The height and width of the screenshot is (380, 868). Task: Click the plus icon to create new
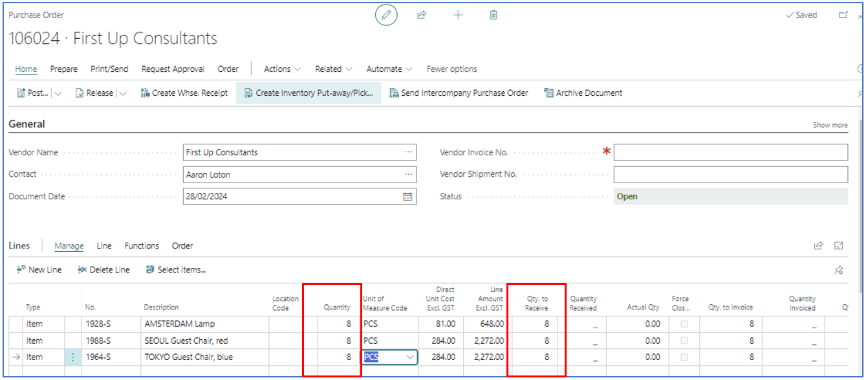pyautogui.click(x=458, y=15)
